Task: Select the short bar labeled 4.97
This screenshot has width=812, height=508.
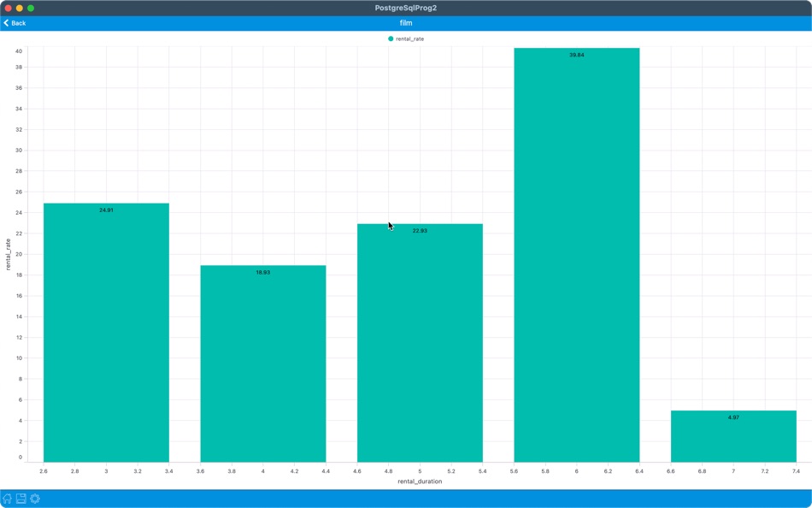Action: (x=733, y=436)
